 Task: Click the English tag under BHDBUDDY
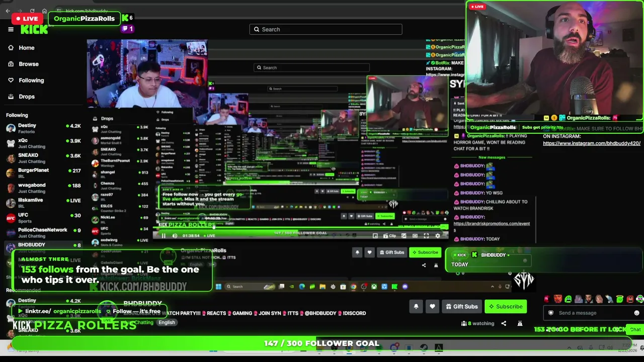(x=167, y=323)
